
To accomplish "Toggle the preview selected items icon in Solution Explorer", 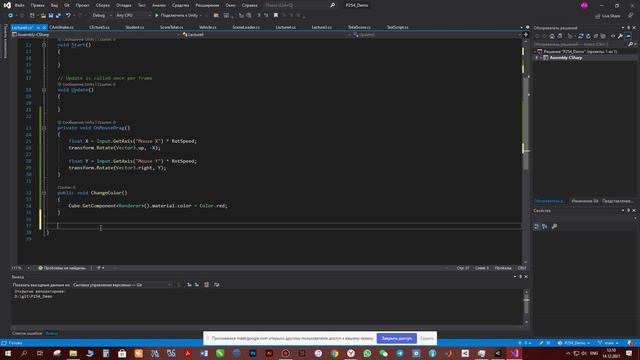I will 629,36.
